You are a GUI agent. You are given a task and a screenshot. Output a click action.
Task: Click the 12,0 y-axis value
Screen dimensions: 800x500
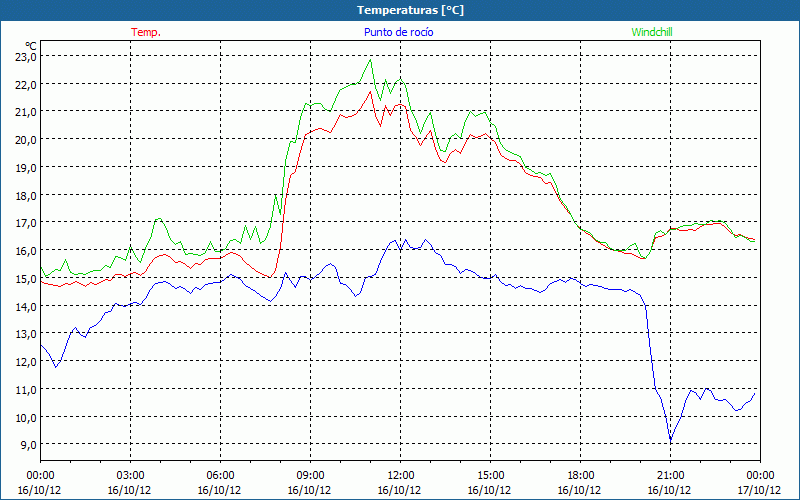26,362
